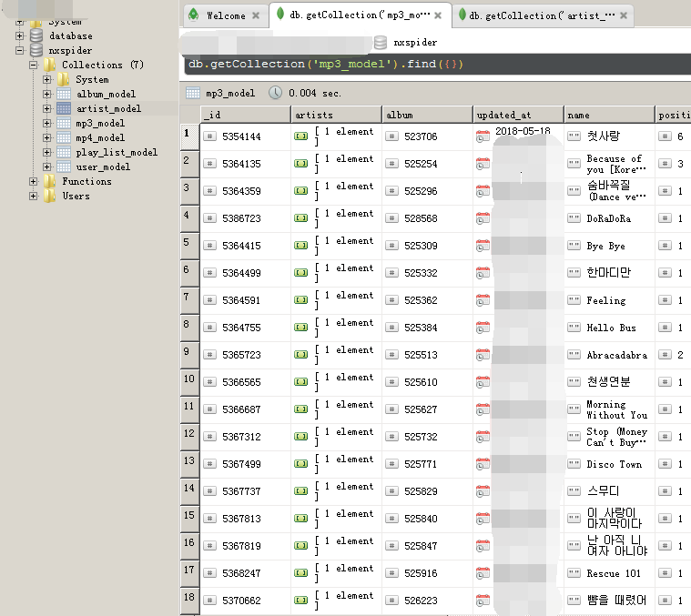The width and height of the screenshot is (691, 616).
Task: Click the calendar icon in row 5364755
Action: 483,328
